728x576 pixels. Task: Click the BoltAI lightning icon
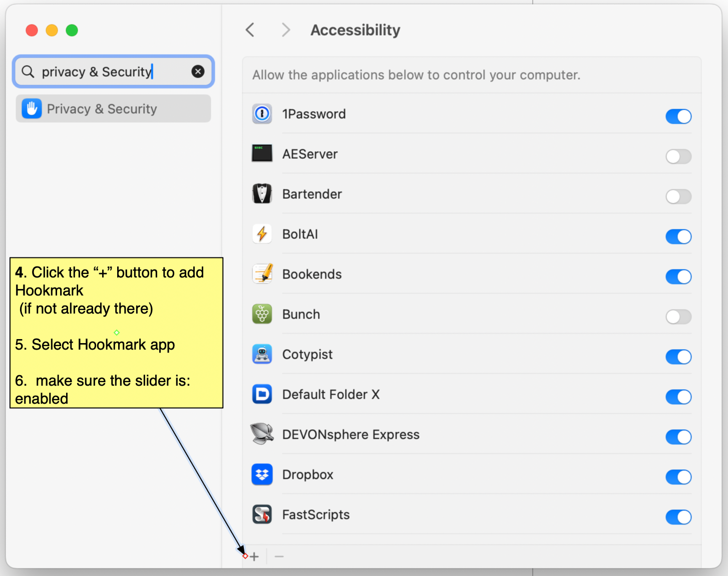tap(262, 234)
